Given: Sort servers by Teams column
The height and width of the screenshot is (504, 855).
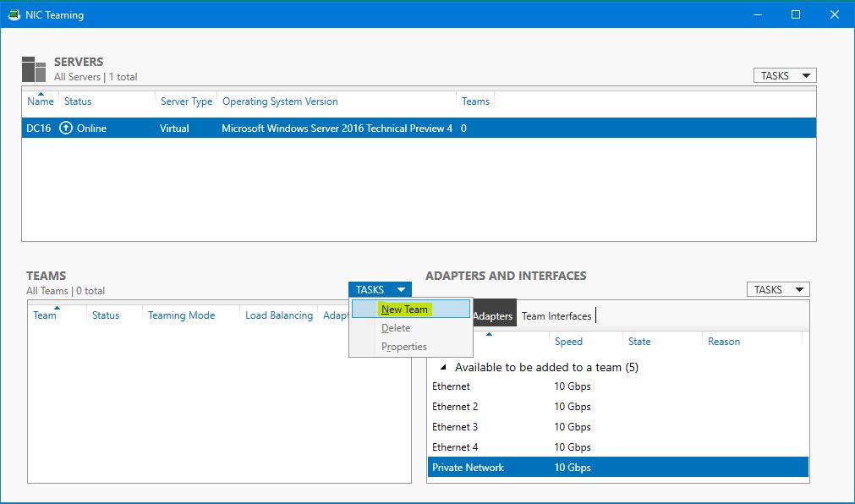Looking at the screenshot, I should point(475,101).
